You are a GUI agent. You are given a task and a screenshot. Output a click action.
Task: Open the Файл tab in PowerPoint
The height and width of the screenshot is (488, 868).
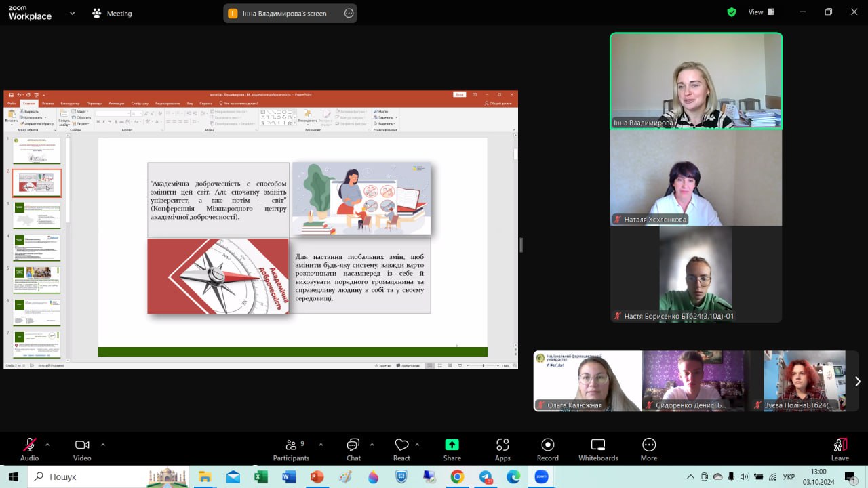point(12,104)
